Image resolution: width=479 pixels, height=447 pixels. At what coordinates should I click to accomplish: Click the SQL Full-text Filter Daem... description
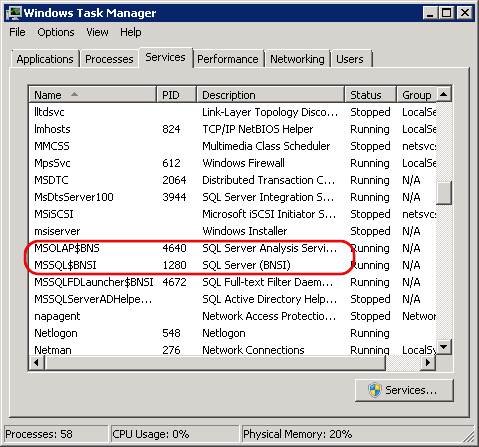click(267, 282)
